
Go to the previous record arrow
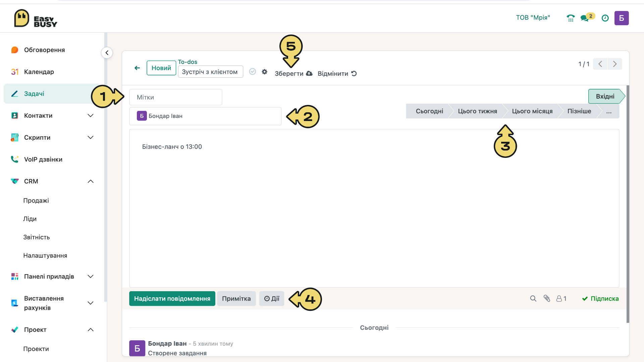coord(600,64)
